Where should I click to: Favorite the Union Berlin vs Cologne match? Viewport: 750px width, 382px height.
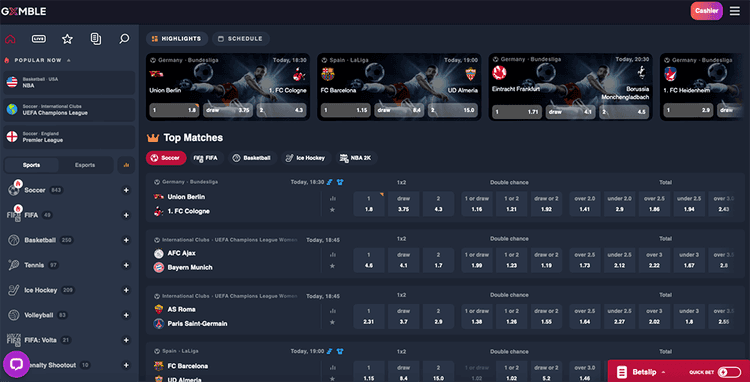click(332, 209)
